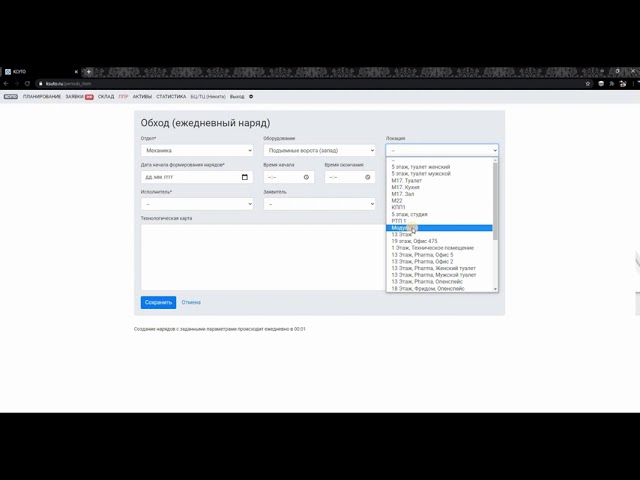The image size is (640, 480).
Task: Click the KOTO logo in the navbar
Action: 10,97
